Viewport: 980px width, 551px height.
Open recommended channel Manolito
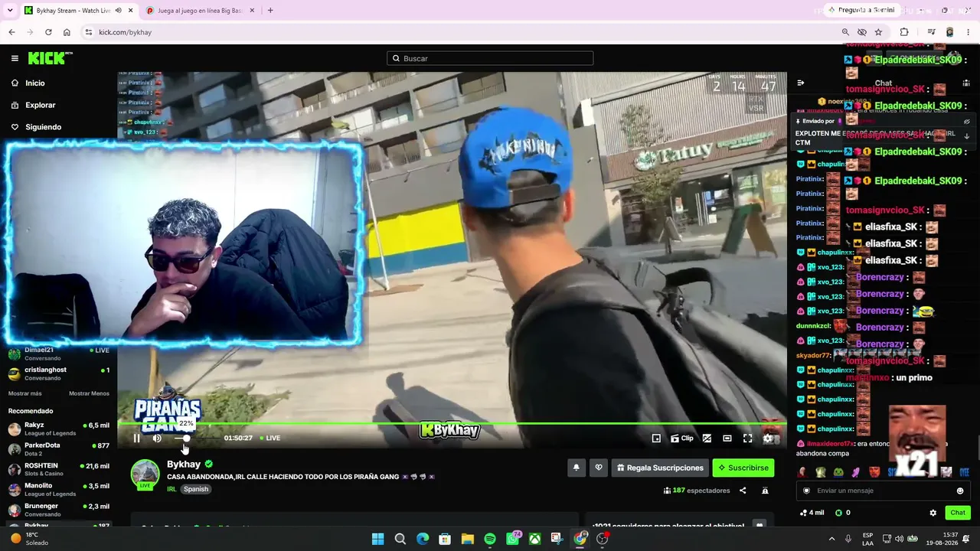(59, 490)
